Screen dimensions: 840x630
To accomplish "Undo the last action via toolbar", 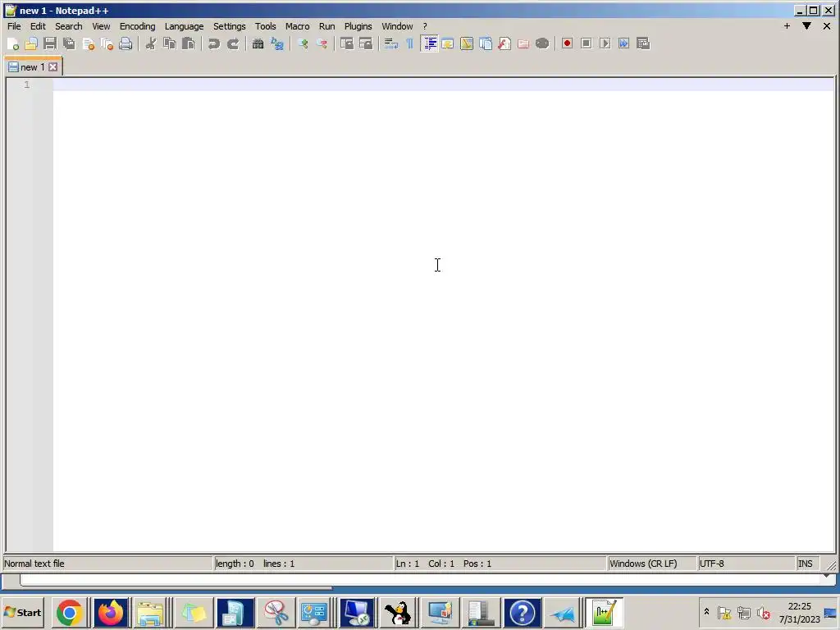I will [214, 44].
